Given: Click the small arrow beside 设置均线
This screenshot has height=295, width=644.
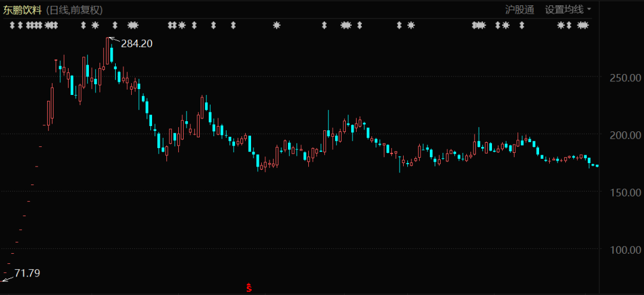Looking at the screenshot, I should pos(589,10).
